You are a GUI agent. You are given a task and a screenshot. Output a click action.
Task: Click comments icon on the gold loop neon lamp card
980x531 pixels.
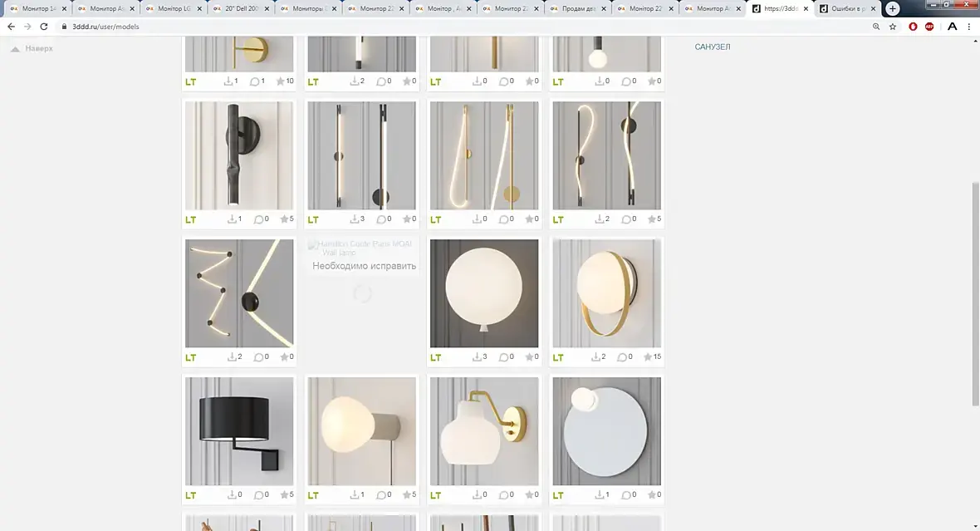click(x=503, y=219)
